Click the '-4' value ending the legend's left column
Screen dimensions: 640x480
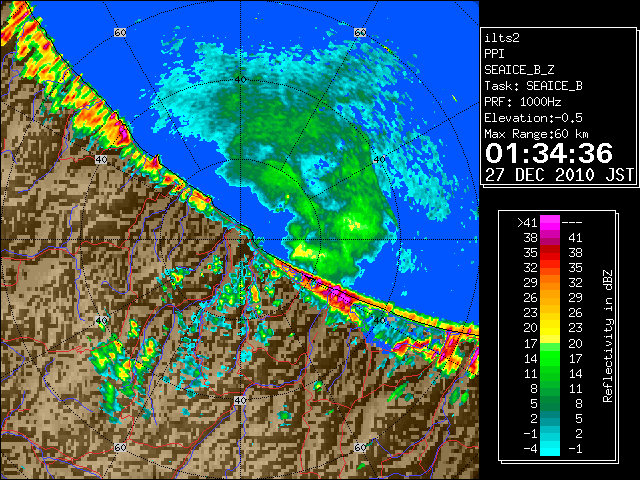click(530, 449)
